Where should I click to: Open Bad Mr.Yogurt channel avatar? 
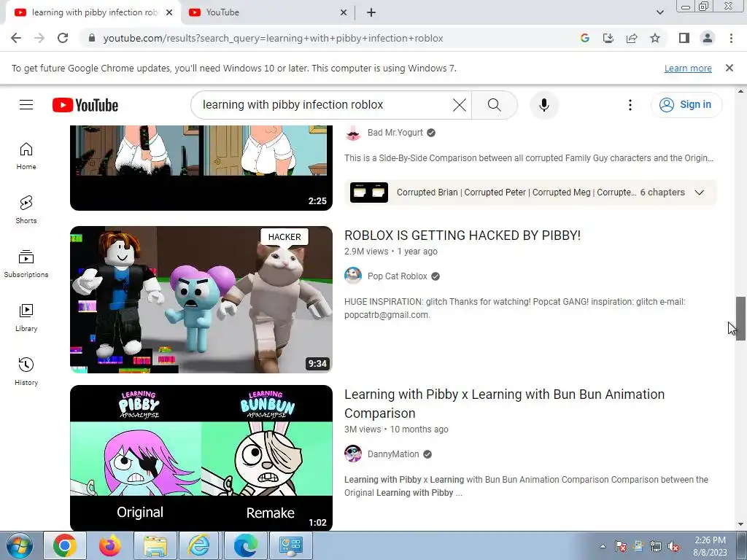(x=353, y=133)
